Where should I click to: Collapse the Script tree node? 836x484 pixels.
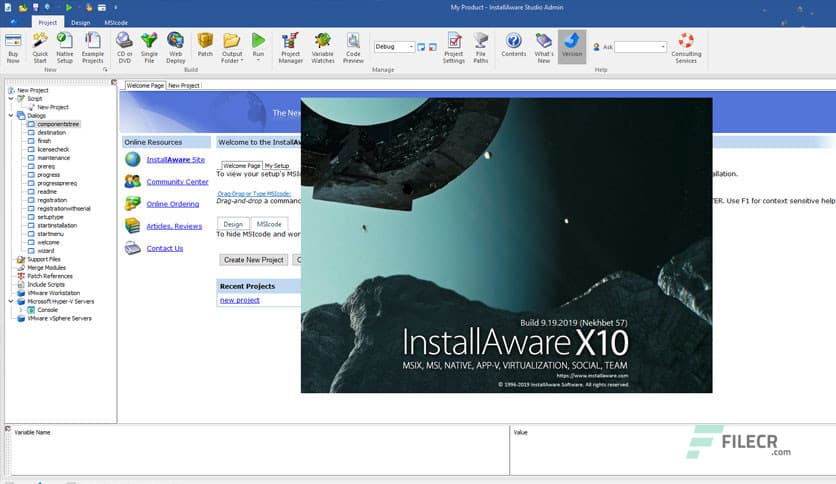(11, 99)
